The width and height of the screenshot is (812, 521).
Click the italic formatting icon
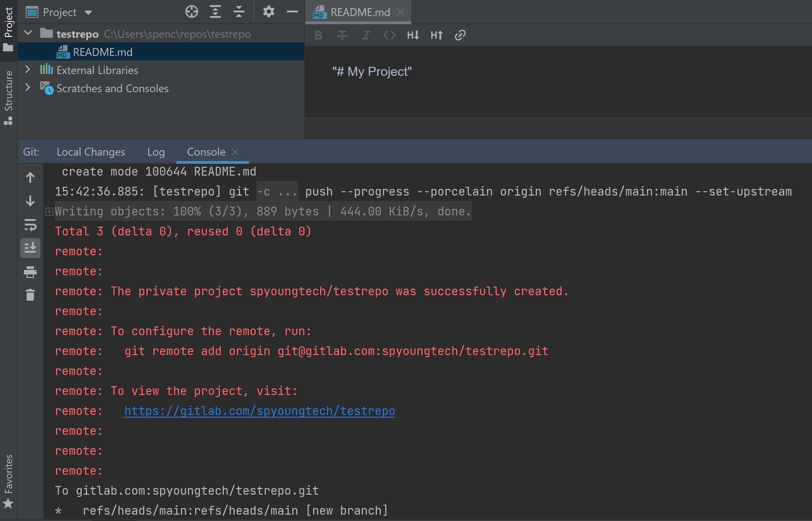pos(366,35)
